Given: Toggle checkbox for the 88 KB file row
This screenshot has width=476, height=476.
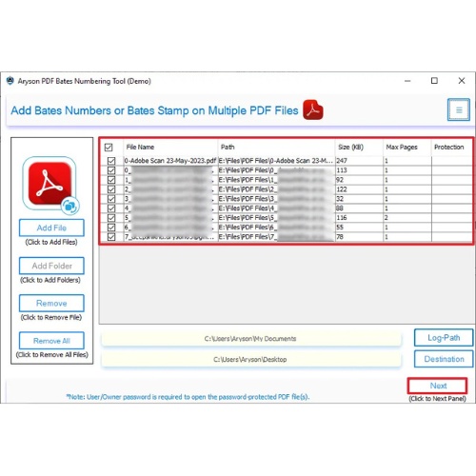Looking at the screenshot, I should tap(111, 208).
